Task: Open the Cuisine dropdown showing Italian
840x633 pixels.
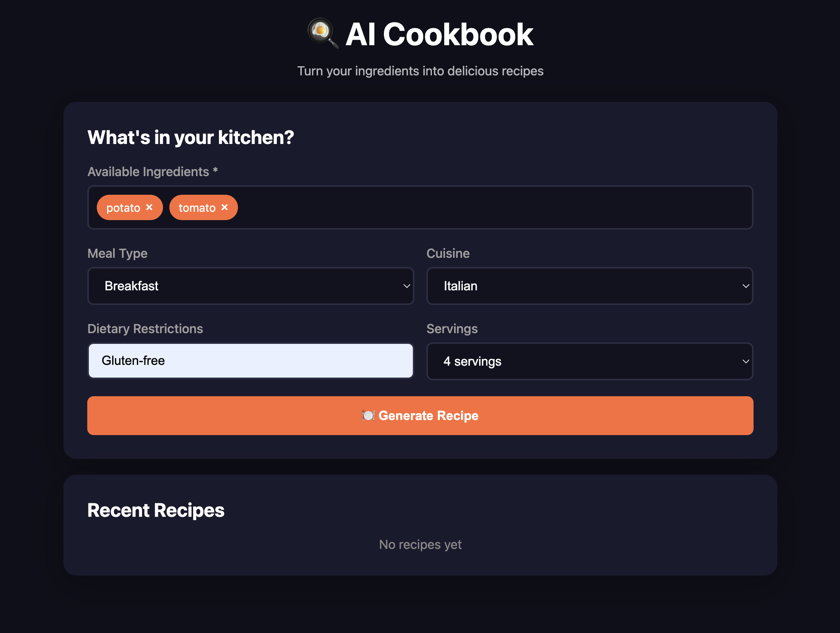Action: [x=590, y=286]
